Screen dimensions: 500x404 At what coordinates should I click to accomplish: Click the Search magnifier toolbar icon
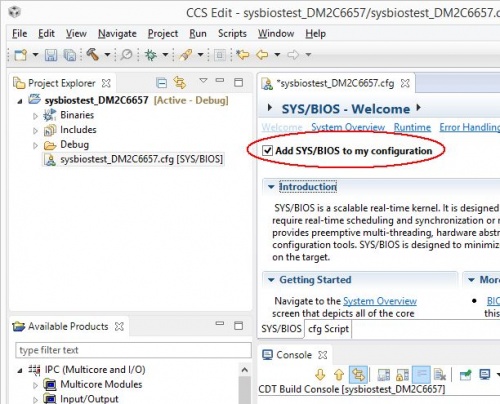[x=126, y=54]
